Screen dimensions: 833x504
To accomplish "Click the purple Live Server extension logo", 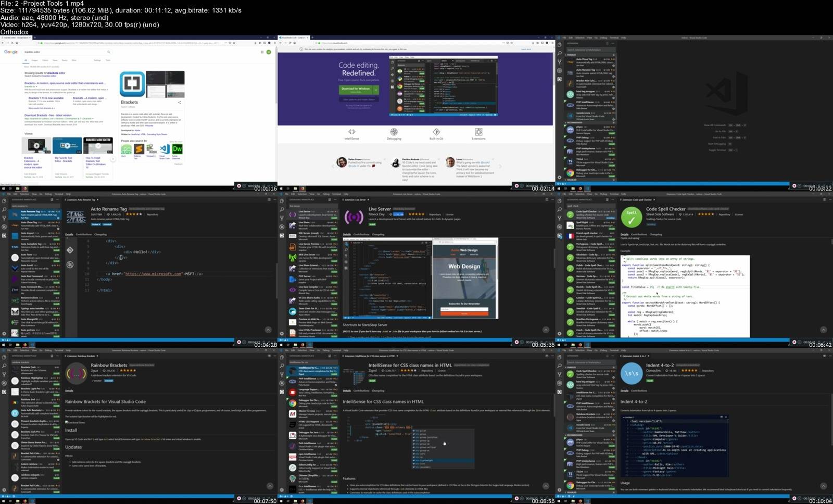I will coord(354,217).
